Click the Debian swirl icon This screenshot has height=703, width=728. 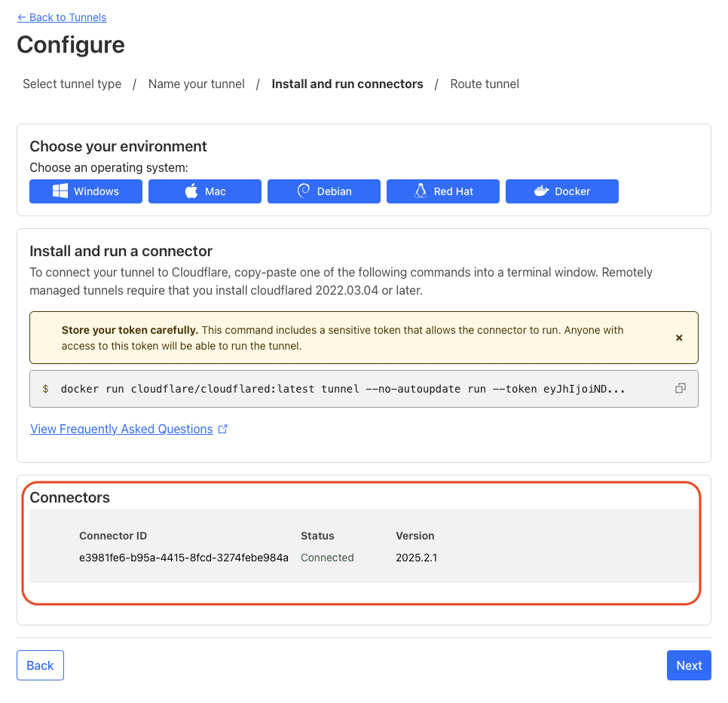(x=304, y=191)
